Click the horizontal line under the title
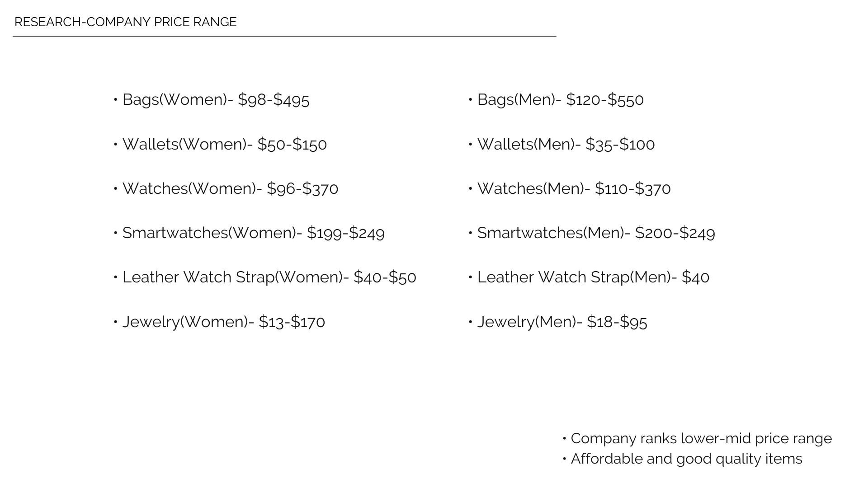This screenshot has width=868, height=488. (284, 36)
